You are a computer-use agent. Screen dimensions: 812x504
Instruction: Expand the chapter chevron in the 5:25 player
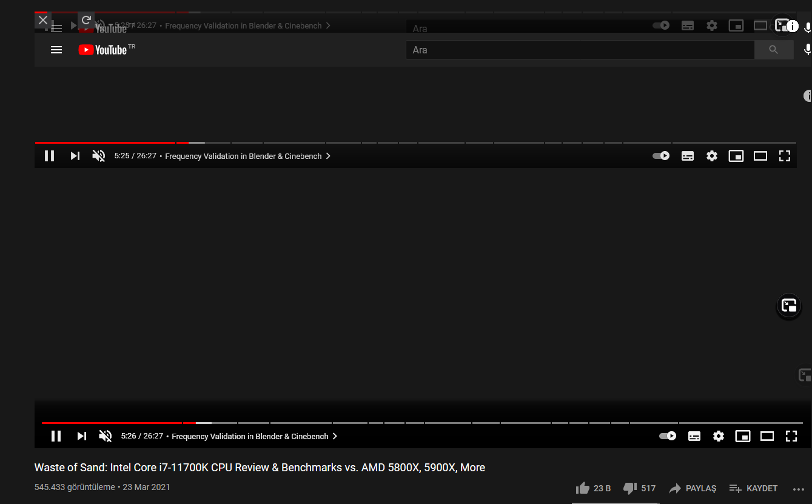coord(328,156)
